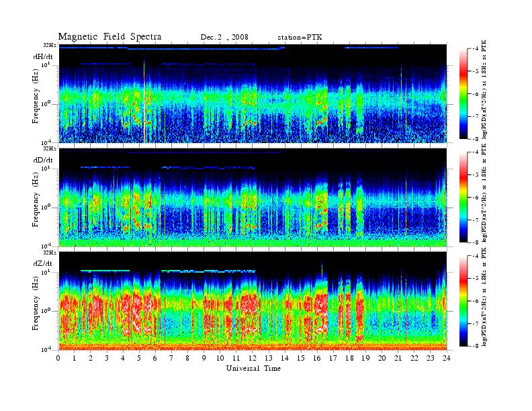Click the log(PSD) label beside dD/dt color scale
This screenshot has width=532, height=411.
pyautogui.click(x=484, y=193)
